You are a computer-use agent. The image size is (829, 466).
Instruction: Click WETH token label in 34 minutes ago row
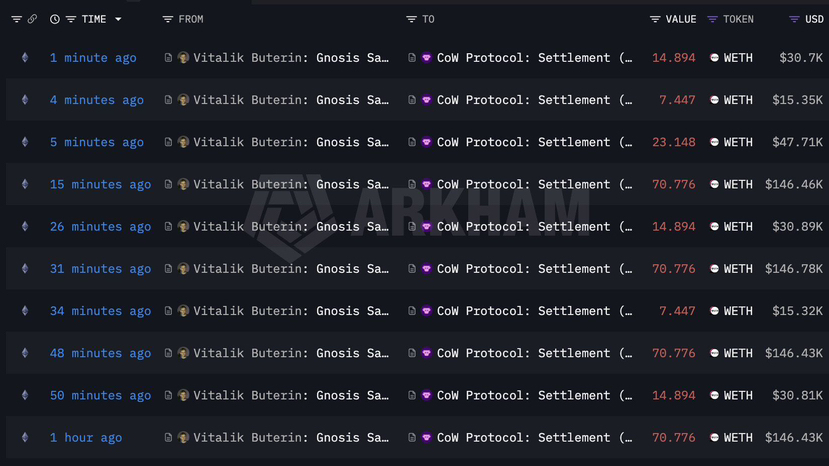738,311
